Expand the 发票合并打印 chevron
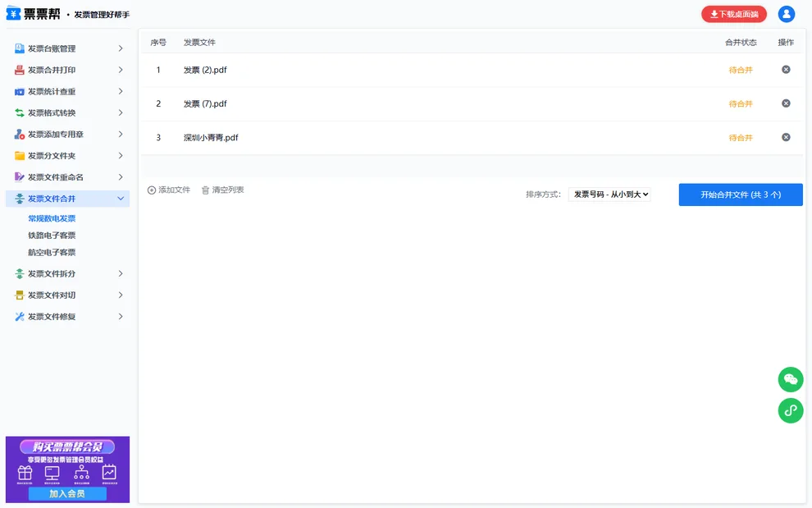Viewport: 812px width, 508px height. 121,70
